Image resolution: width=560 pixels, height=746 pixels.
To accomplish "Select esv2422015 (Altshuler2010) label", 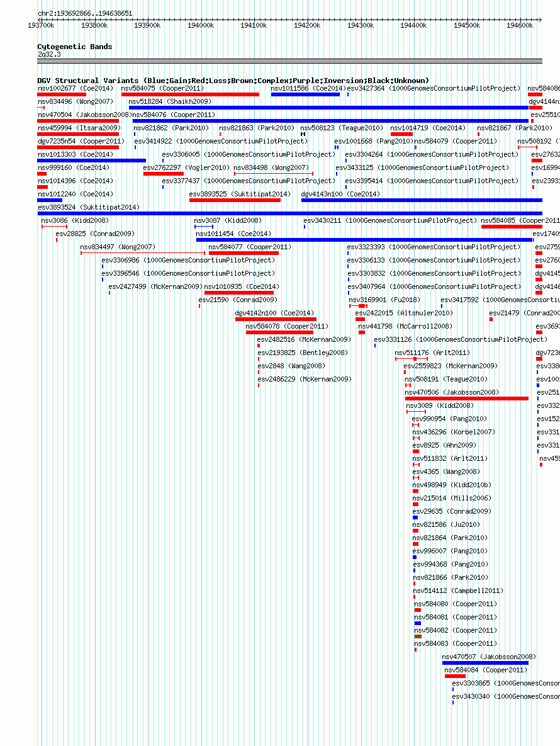I will [404, 313].
